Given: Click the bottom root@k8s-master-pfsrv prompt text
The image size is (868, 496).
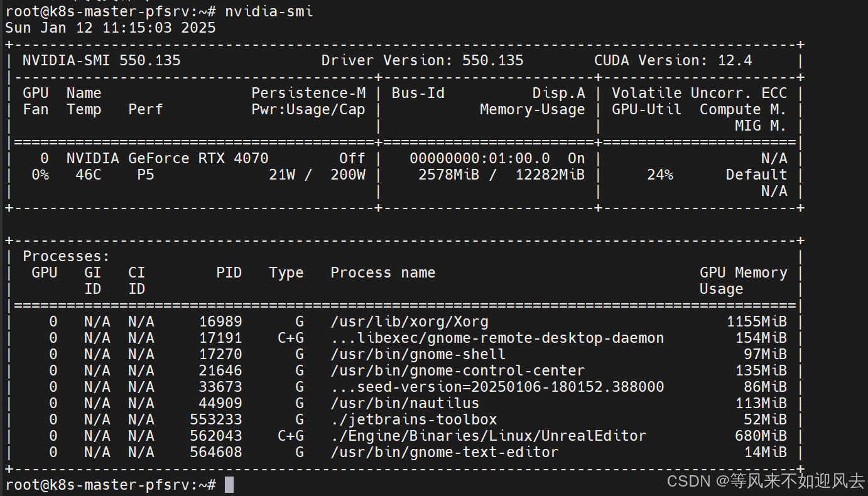Looking at the screenshot, I should (111, 485).
